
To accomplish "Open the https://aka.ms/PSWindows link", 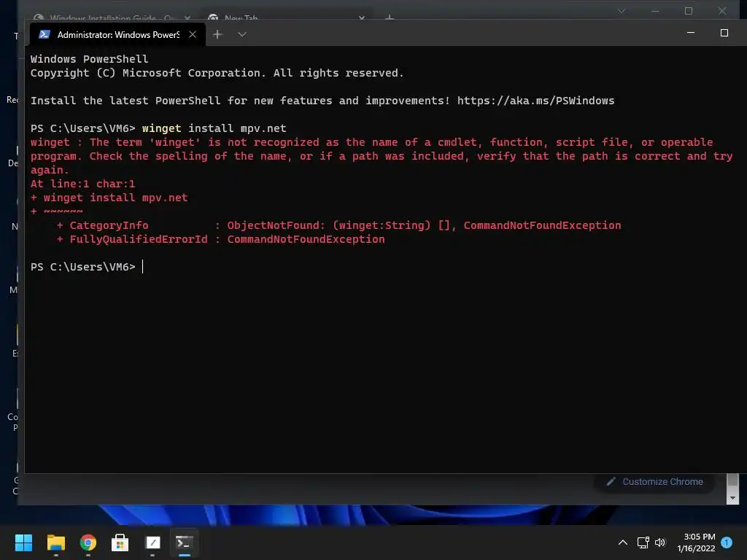I will [x=535, y=101].
